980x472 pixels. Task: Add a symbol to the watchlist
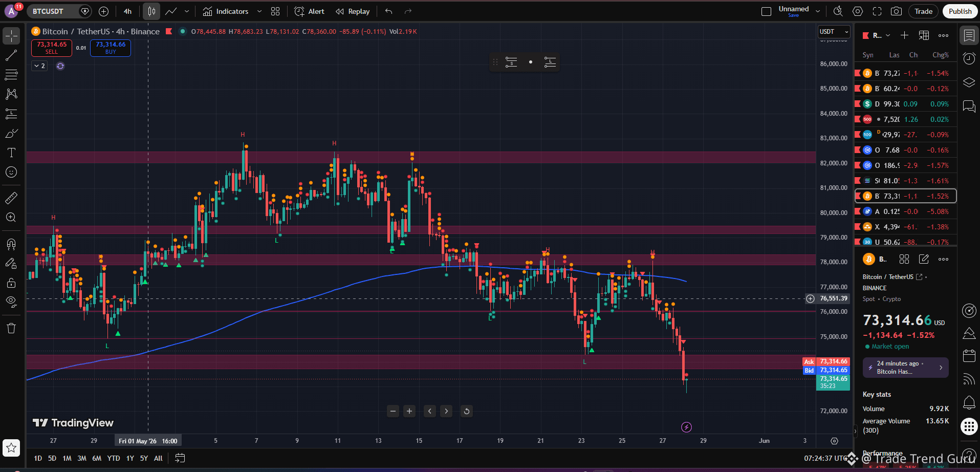pyautogui.click(x=904, y=35)
